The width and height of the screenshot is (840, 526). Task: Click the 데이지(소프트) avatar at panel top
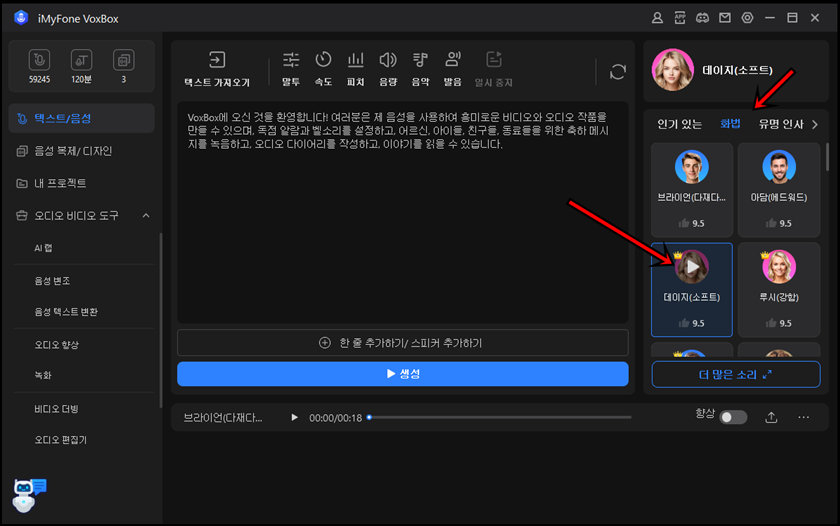pos(673,70)
